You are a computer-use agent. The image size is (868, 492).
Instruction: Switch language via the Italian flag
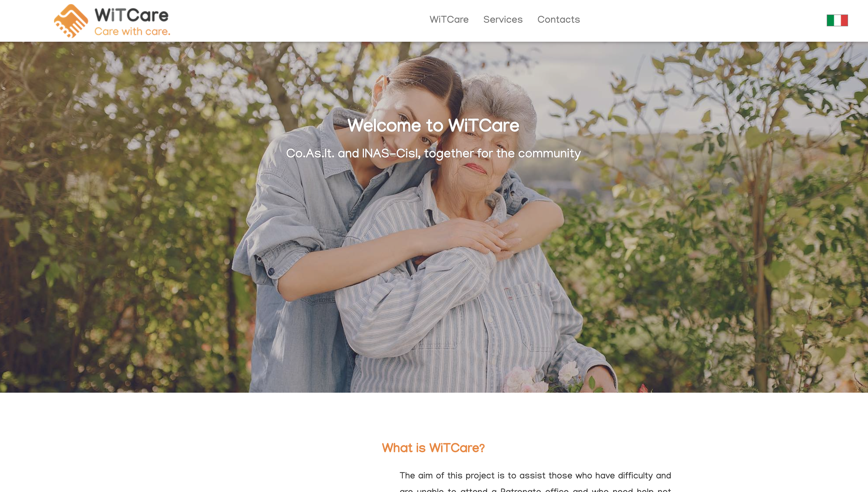[837, 20]
